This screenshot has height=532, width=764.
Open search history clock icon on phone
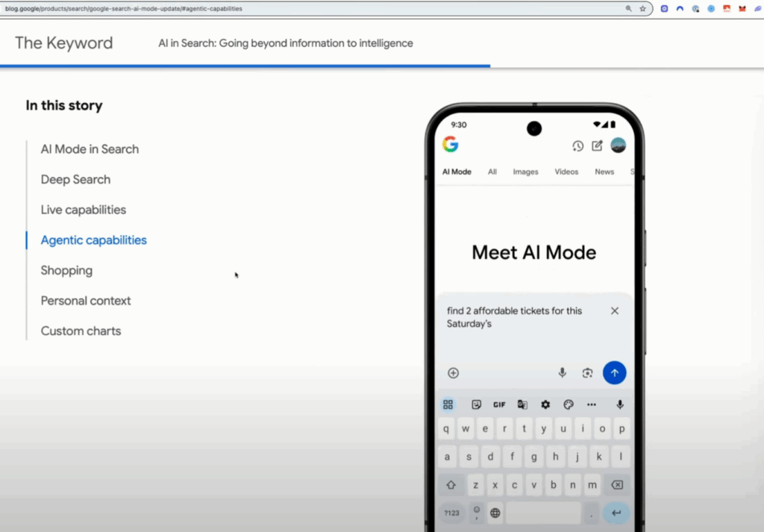[x=578, y=145]
